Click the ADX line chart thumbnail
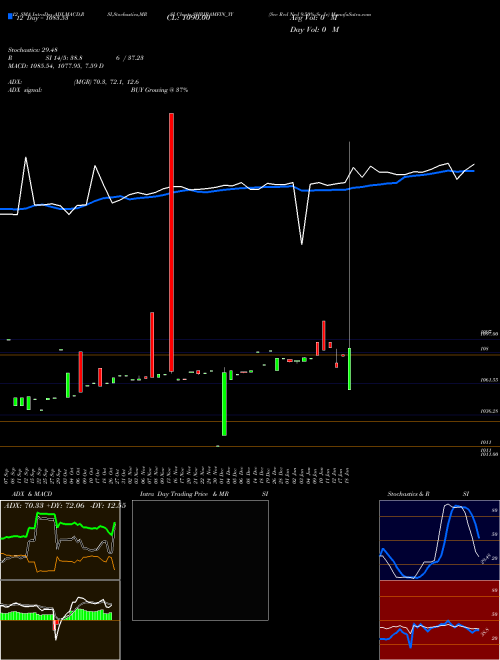500x660 pixels. click(x=60, y=540)
